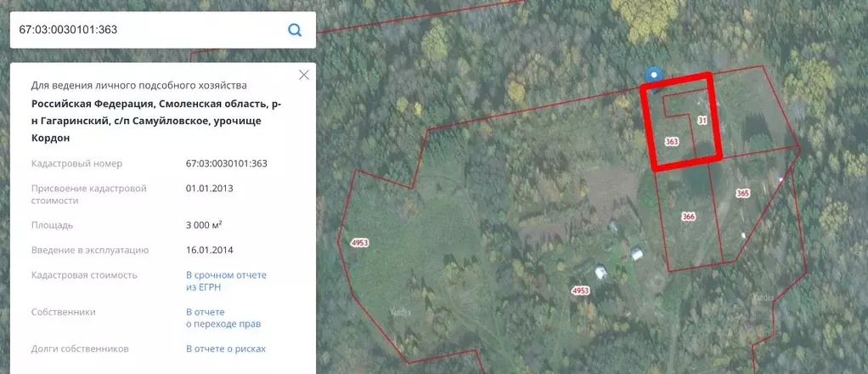Close the parcel info panel
This screenshot has height=374, width=868.
tap(304, 75)
